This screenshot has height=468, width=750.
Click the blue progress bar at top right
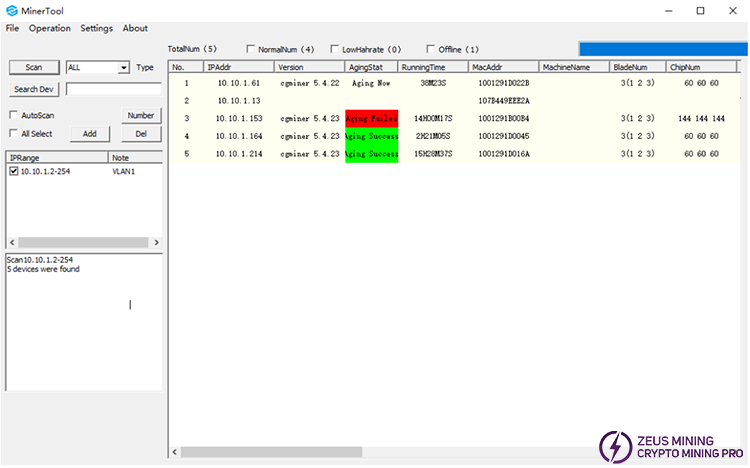click(661, 49)
